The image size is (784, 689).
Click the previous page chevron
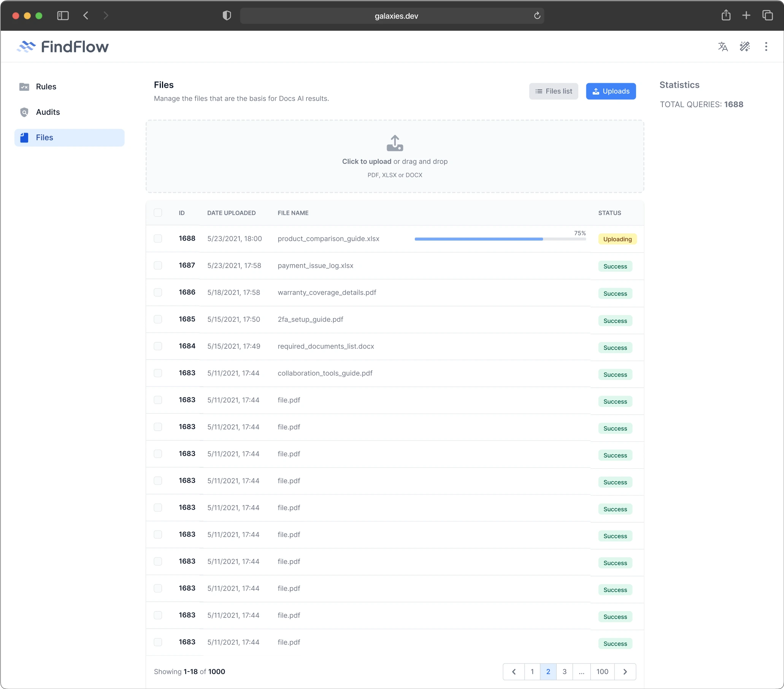pyautogui.click(x=513, y=672)
